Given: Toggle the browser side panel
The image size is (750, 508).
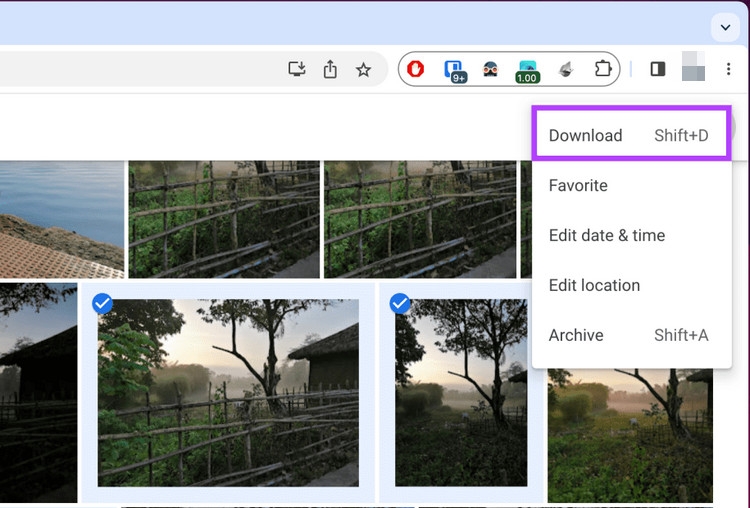Looking at the screenshot, I should [x=658, y=69].
